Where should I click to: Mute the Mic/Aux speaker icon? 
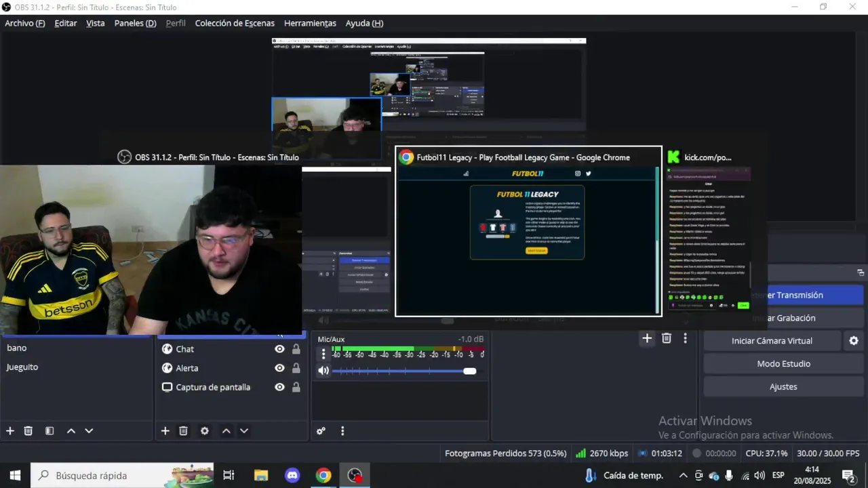pos(323,371)
